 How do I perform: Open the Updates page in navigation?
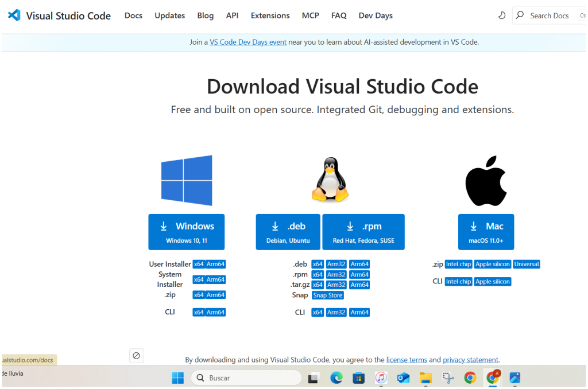click(x=169, y=15)
